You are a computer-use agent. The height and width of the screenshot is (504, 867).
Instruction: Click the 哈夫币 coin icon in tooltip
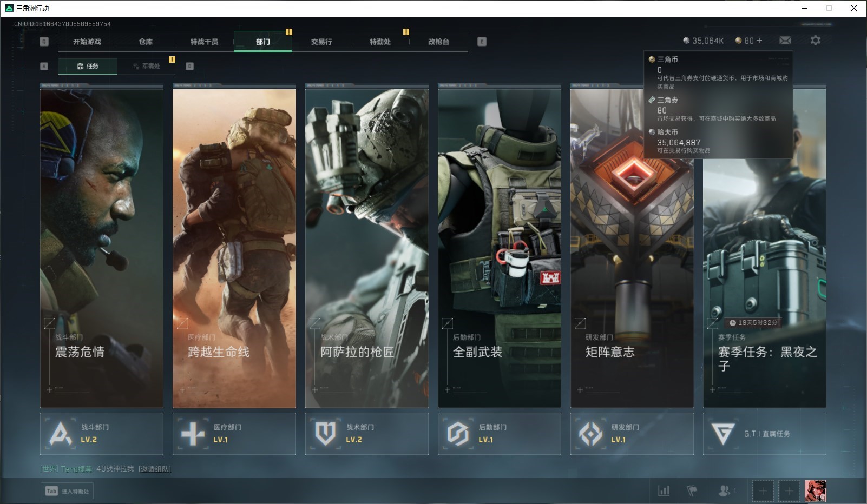pos(652,132)
